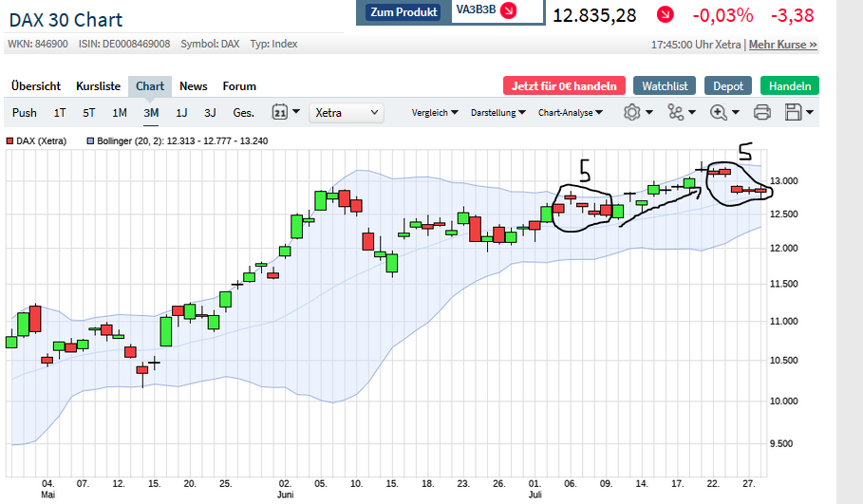Click the 04. Mai date axis label
The height and width of the screenshot is (504, 863).
click(47, 489)
